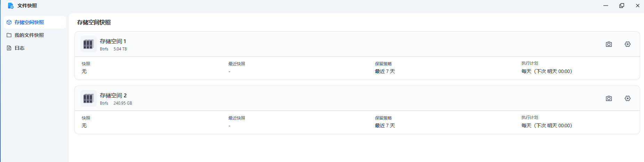Click the 执行计划 value for 存储空间 2
The image size is (644, 162).
546,125
